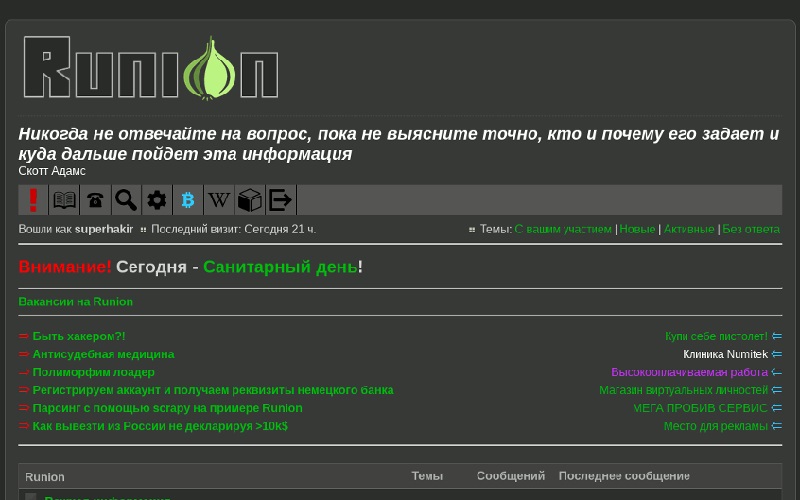Log out using the exit arrow icon
The image size is (800, 500).
(x=281, y=200)
